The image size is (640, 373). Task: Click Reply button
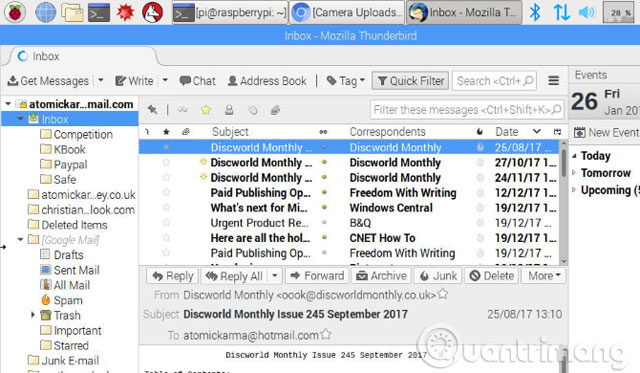point(172,276)
